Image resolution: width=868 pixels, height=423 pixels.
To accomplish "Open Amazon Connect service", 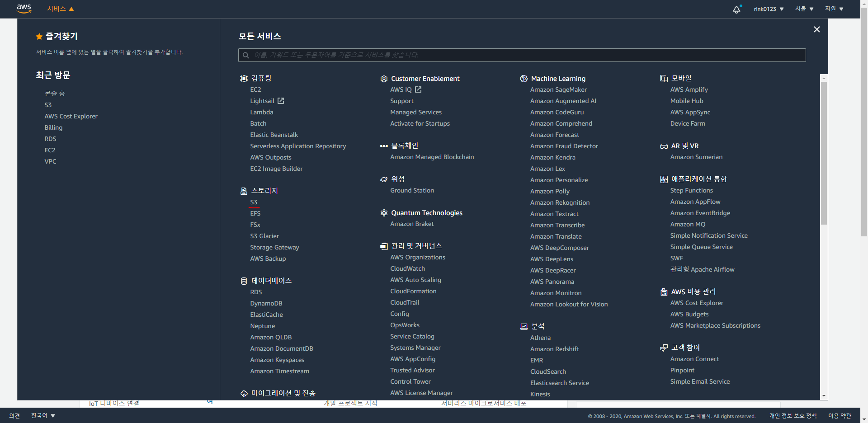I will 694,359.
